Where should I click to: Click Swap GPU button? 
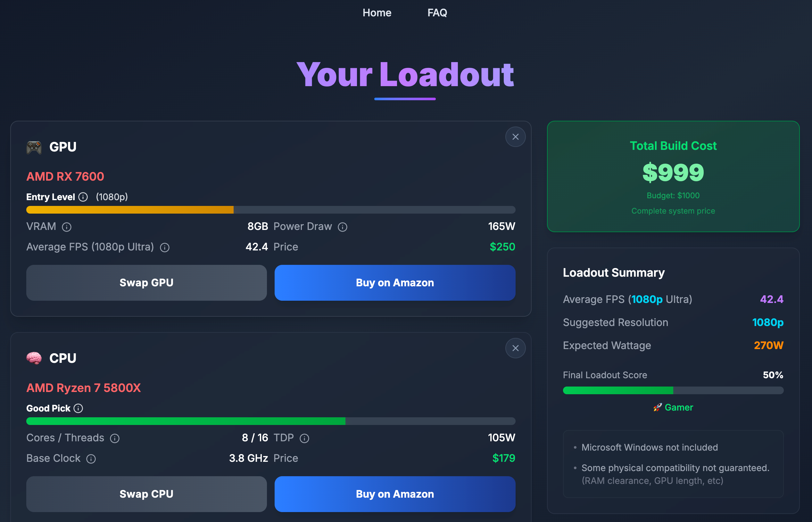(146, 282)
